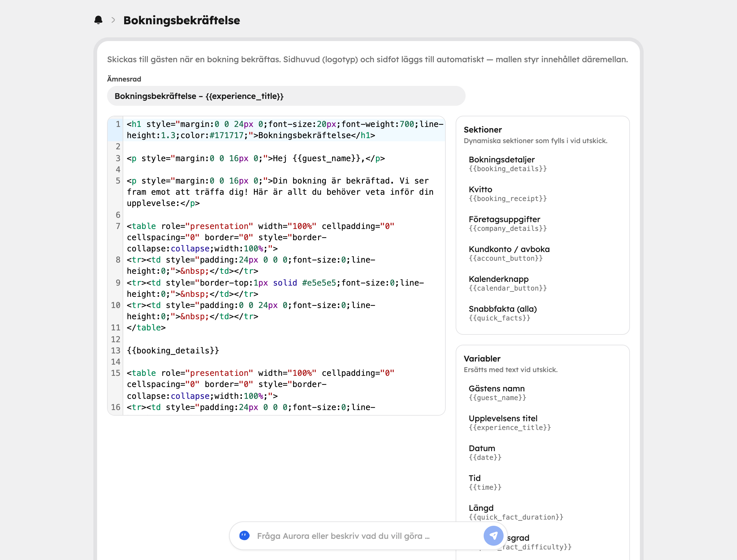Image resolution: width=737 pixels, height=560 pixels.
Task: Select line number 7 in the gutter
Action: (118, 226)
